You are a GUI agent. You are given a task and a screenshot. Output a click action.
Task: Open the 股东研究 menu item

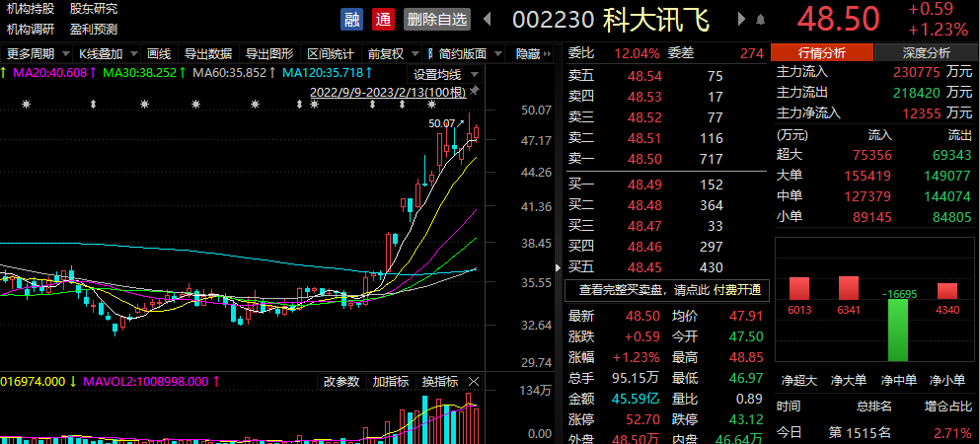pos(93,9)
